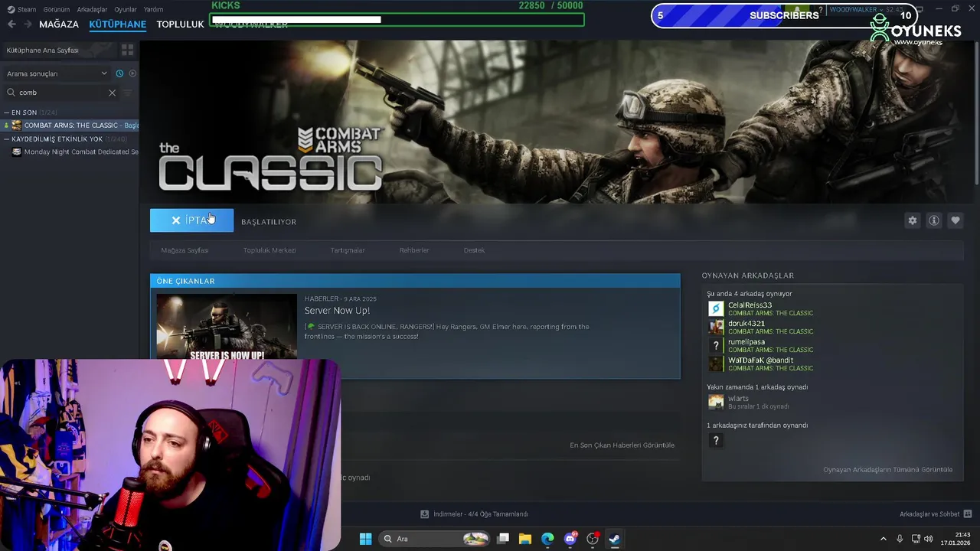Viewport: 980px width, 551px height.
Task: Open the Destek tab
Action: pos(474,250)
